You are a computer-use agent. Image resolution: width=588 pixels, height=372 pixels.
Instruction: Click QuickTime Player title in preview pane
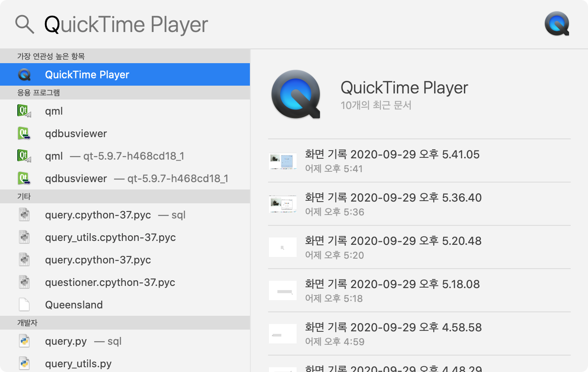pos(404,88)
